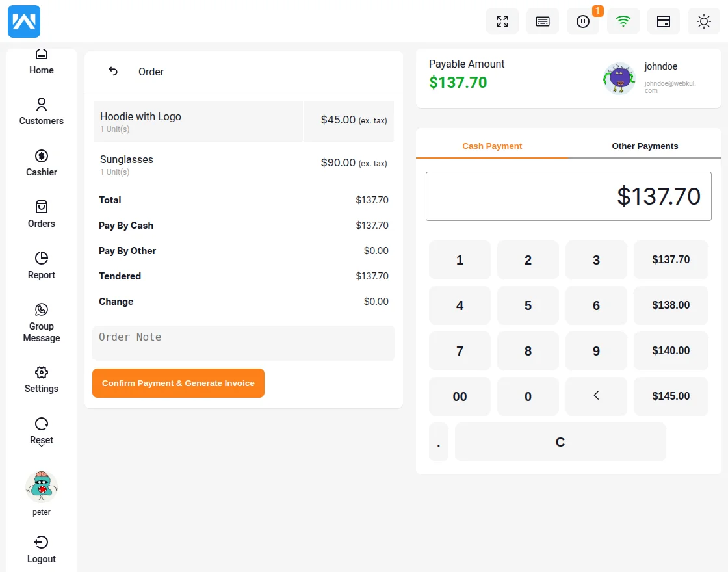The image size is (728, 572).
Task: Confirm Payment & Generate Invoice
Action: [178, 383]
